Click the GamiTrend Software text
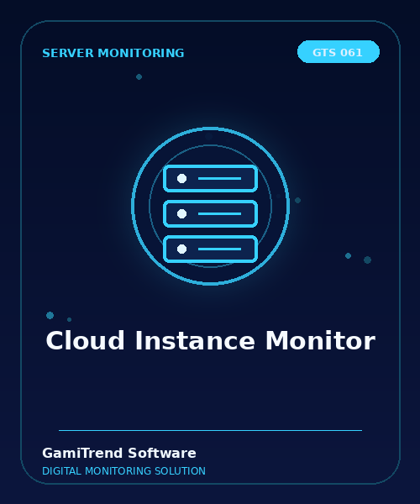Image resolution: width=420 pixels, height=504 pixels. 119,453
